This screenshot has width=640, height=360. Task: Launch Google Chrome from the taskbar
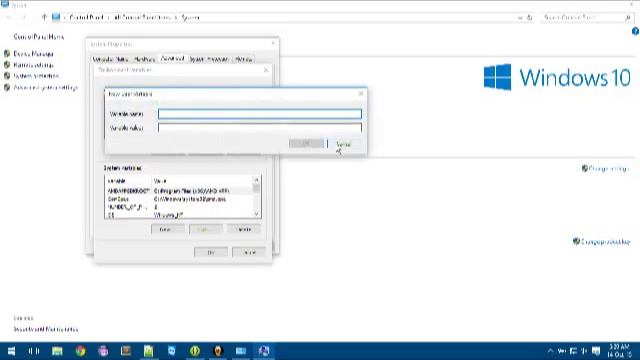tap(80, 351)
